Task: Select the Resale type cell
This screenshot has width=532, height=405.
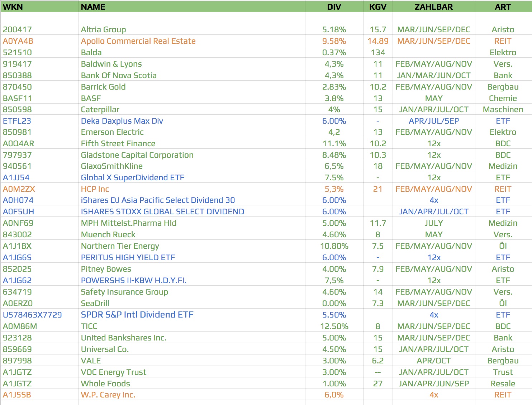Action: tap(503, 383)
